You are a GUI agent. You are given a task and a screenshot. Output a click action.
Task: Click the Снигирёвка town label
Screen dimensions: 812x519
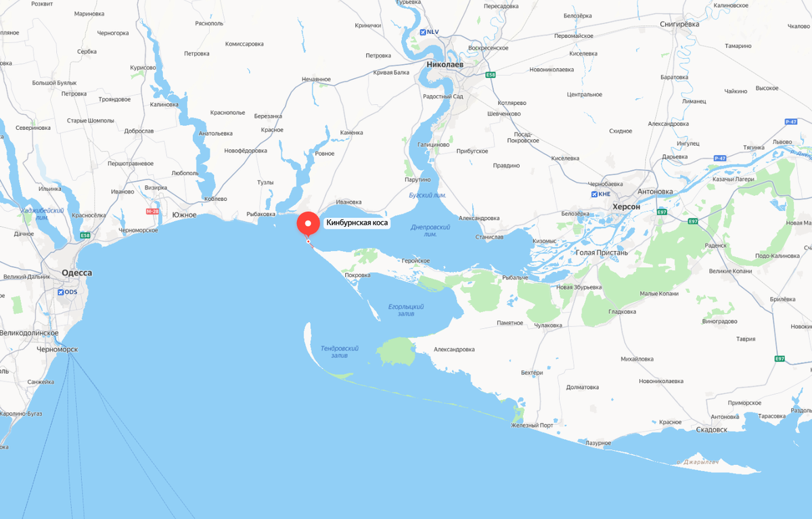(679, 24)
